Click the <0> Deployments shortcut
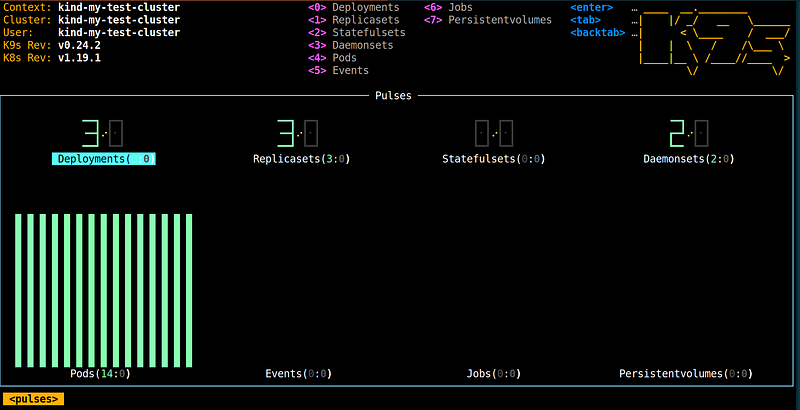 (x=354, y=8)
